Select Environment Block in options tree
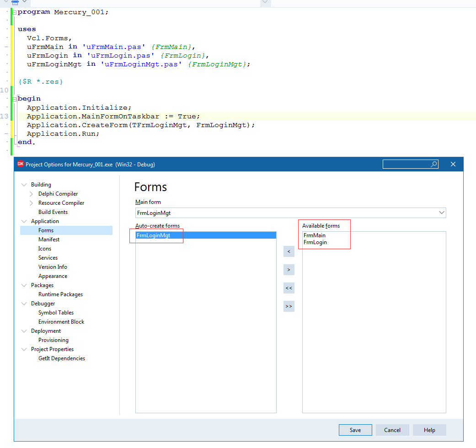The image size is (476, 448). (61, 322)
